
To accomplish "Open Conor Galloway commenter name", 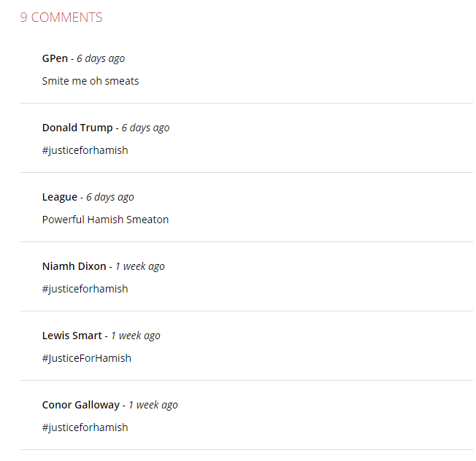I will click(x=81, y=405).
